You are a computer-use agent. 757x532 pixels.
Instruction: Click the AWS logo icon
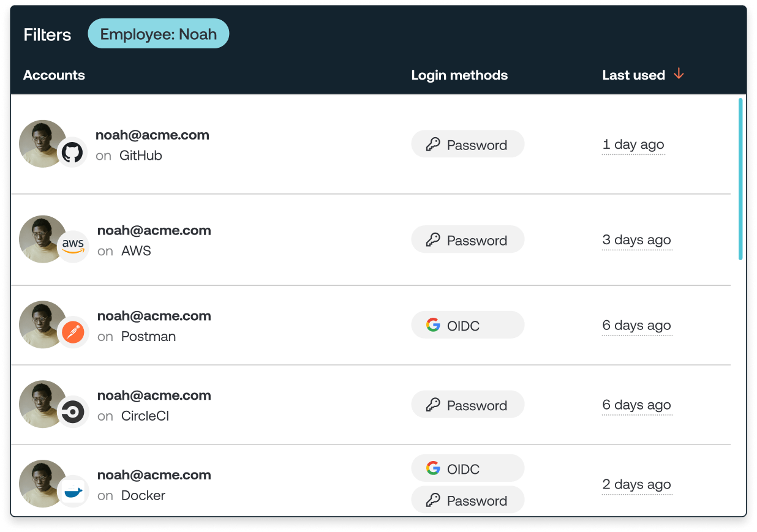[x=72, y=247]
